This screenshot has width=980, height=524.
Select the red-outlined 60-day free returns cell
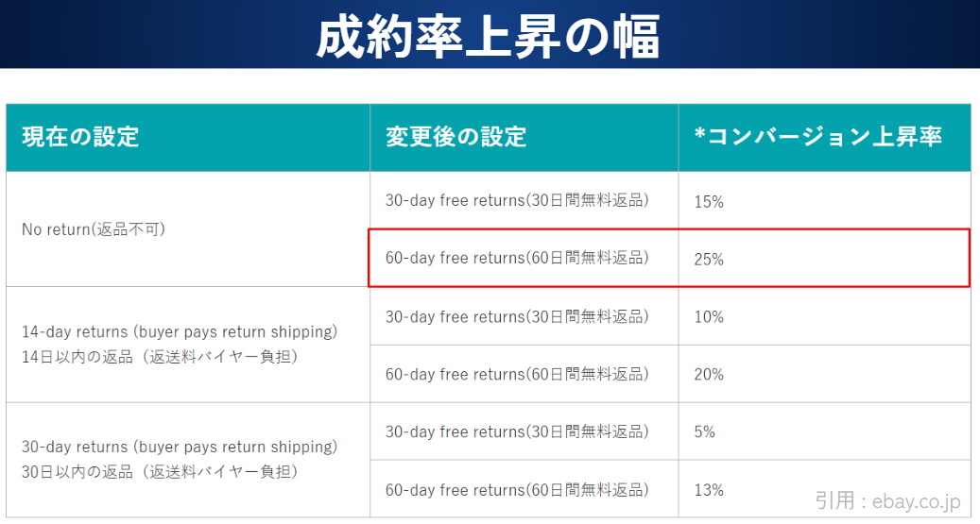point(517,258)
